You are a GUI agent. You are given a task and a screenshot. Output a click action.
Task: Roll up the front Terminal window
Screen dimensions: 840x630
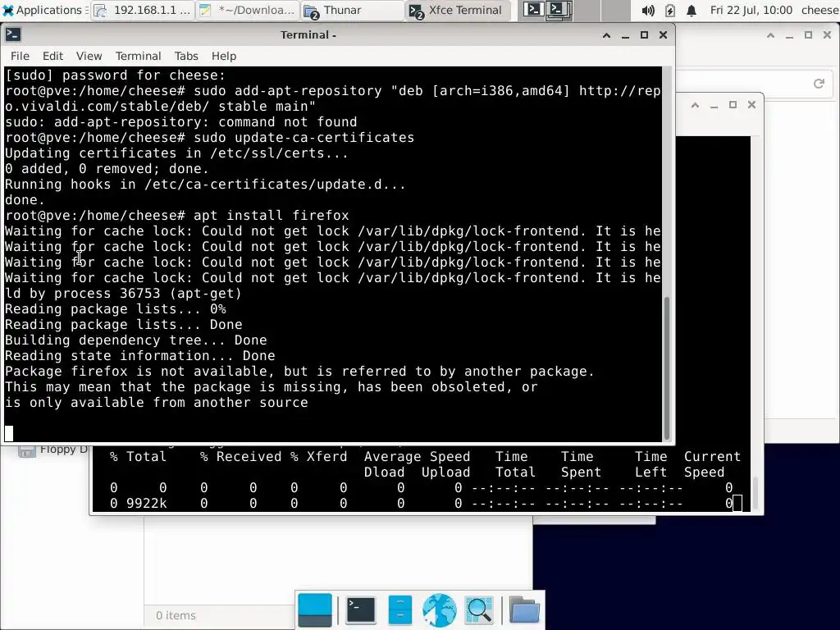point(606,34)
